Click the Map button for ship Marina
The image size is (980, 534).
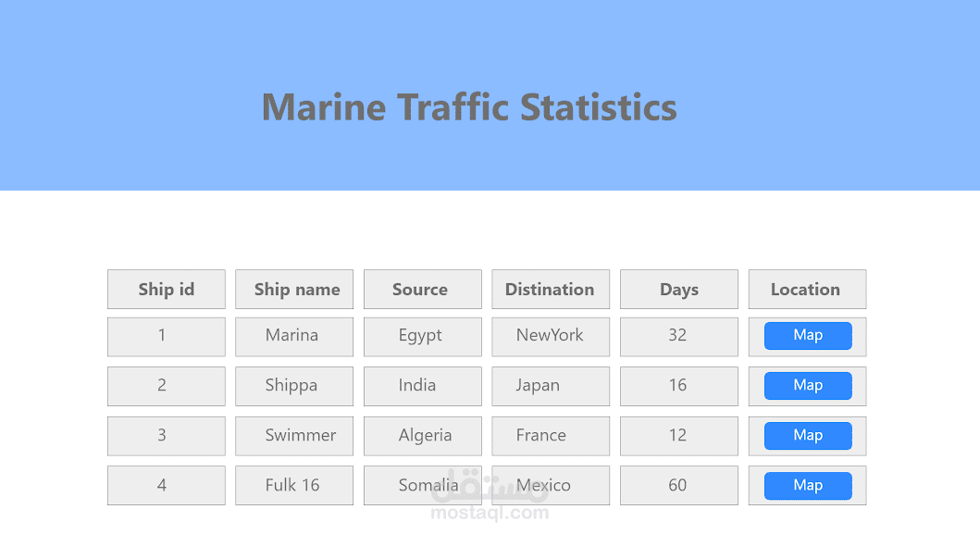[x=808, y=336]
